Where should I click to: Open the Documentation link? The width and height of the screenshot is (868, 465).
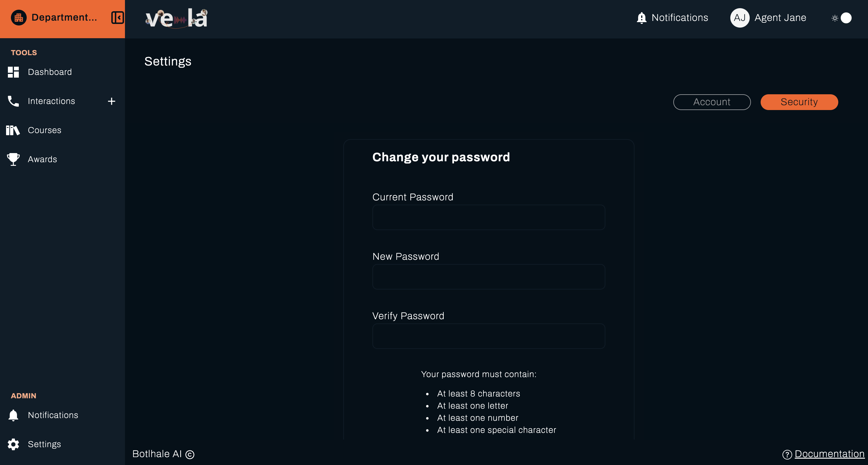click(829, 453)
